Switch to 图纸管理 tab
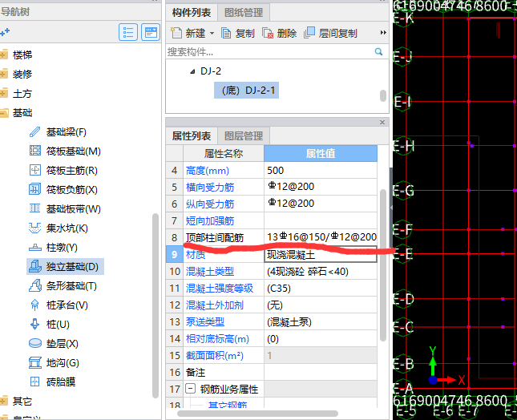This screenshot has height=420, width=517. (x=244, y=13)
